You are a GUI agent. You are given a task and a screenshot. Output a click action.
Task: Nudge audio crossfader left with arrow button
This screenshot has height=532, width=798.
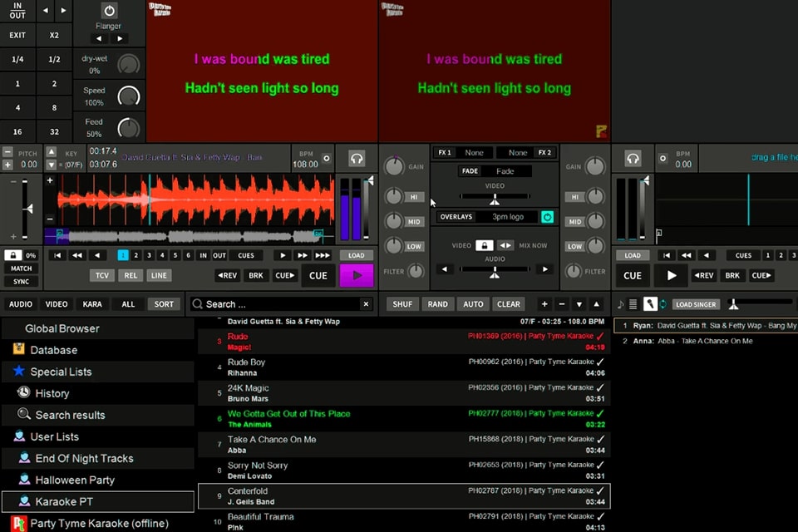point(444,268)
